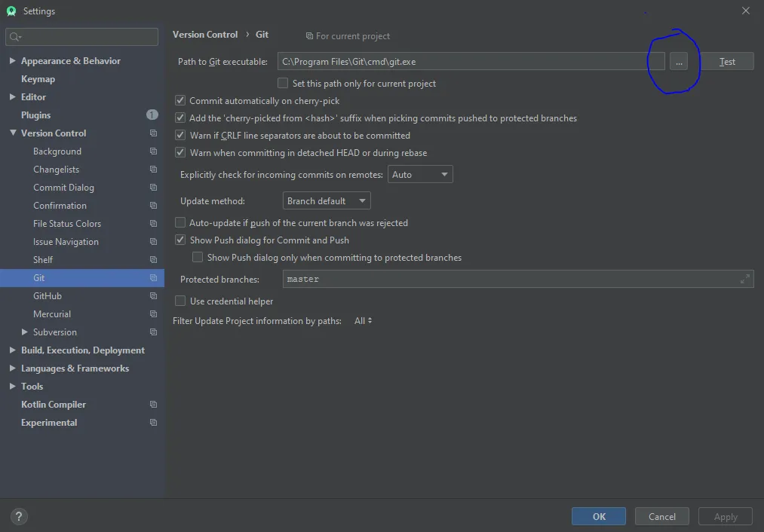Click the greyed-out Apply button
764x532 pixels.
pyautogui.click(x=725, y=516)
